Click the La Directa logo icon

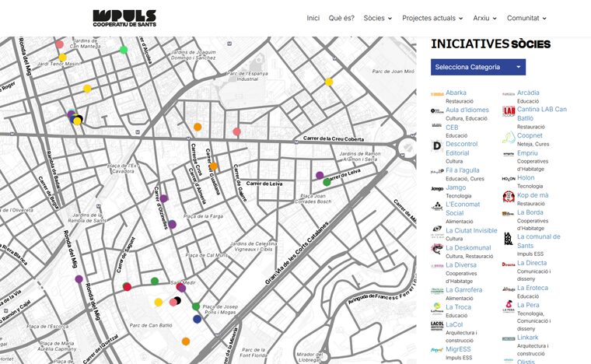(x=509, y=264)
